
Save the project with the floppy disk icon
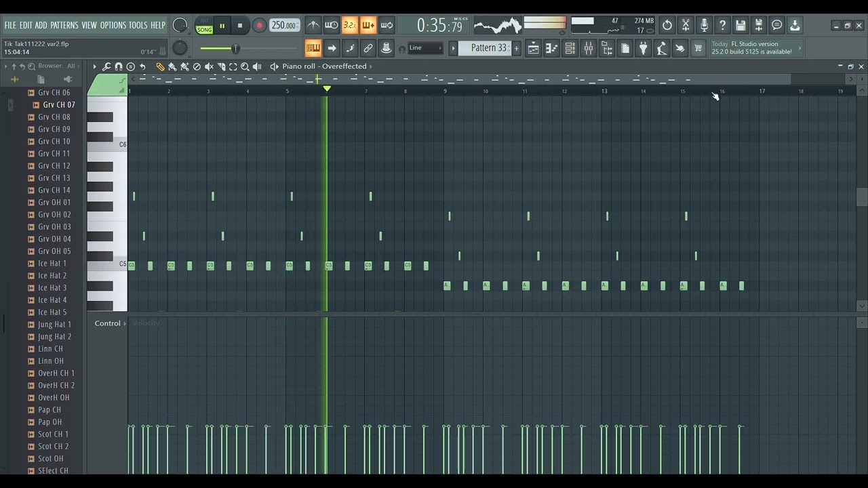click(741, 26)
